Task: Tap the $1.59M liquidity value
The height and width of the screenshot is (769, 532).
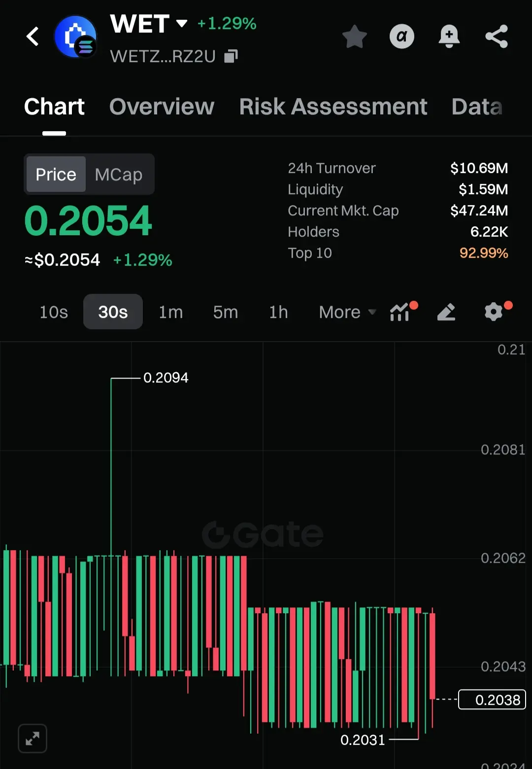Action: point(483,189)
